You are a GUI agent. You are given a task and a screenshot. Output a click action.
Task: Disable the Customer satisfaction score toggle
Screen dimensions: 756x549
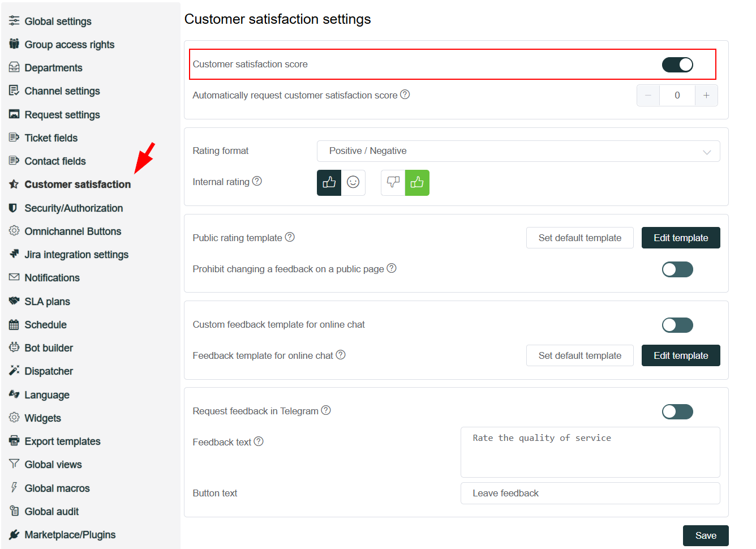click(x=677, y=65)
